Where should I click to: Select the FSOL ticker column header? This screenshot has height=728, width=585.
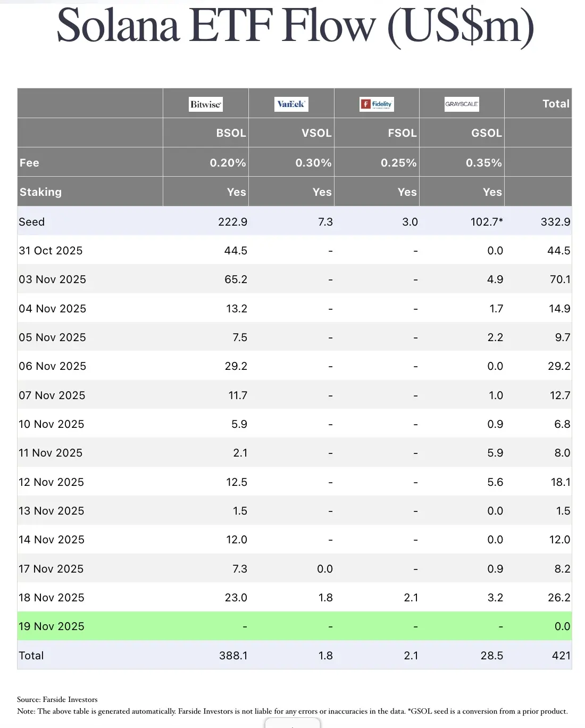coord(402,133)
